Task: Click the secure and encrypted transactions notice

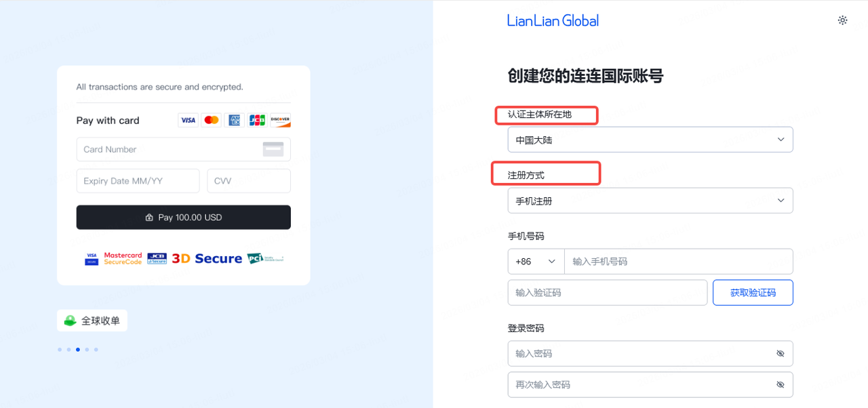Action: click(x=159, y=87)
